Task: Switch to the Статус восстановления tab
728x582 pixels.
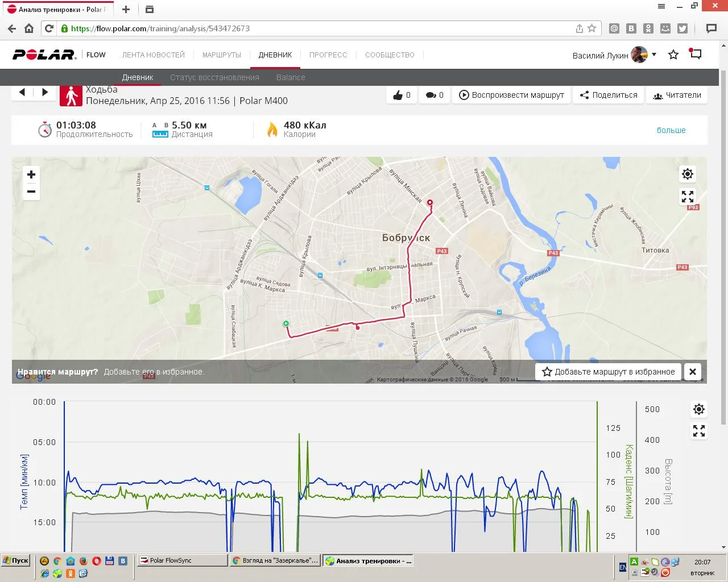Action: click(x=214, y=77)
